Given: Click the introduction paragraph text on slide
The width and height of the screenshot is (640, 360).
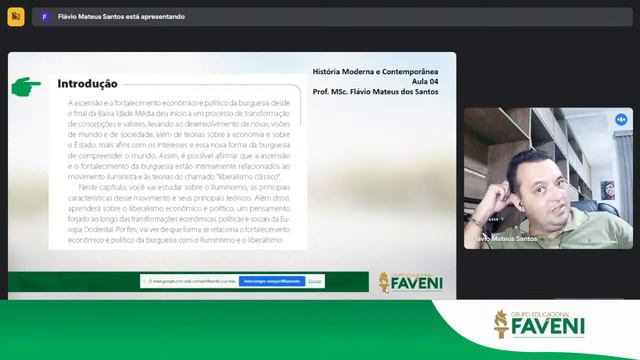Looking at the screenshot, I should (x=179, y=171).
